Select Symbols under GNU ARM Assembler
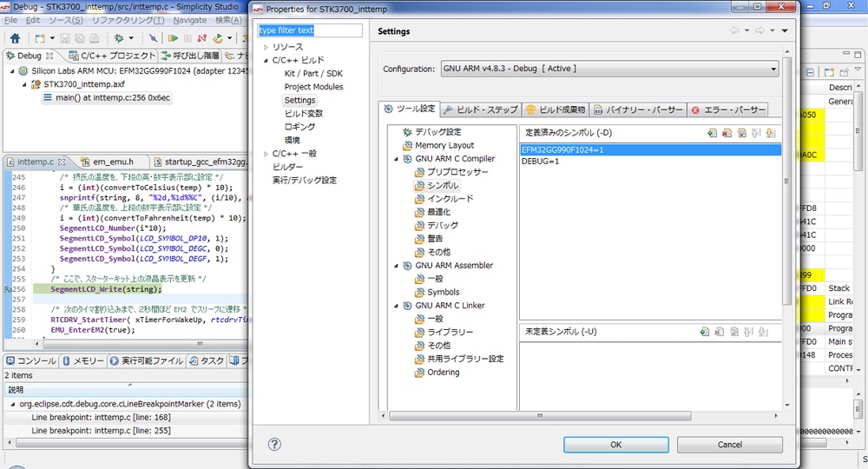This screenshot has height=469, width=868. click(x=443, y=293)
